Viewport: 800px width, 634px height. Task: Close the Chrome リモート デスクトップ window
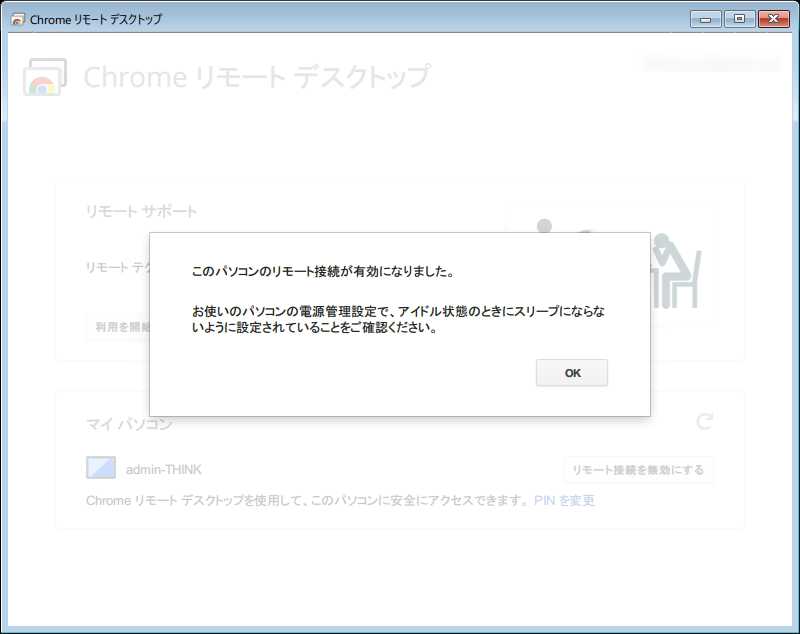click(774, 18)
